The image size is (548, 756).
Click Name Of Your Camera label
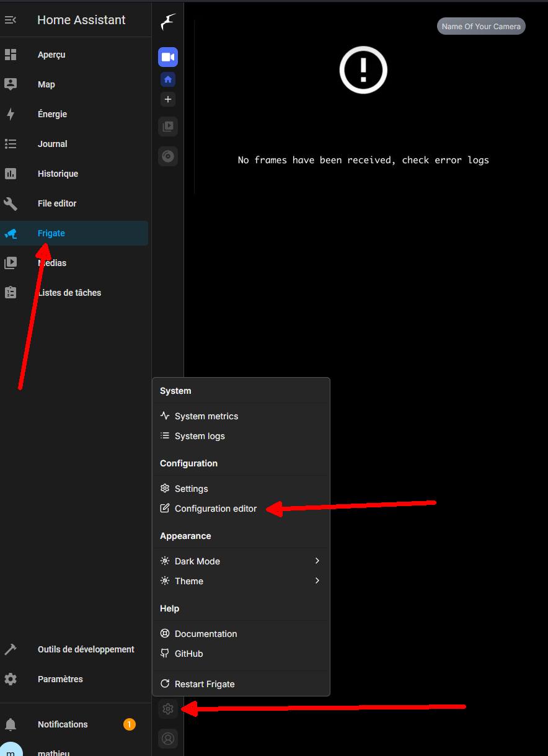[x=481, y=27]
